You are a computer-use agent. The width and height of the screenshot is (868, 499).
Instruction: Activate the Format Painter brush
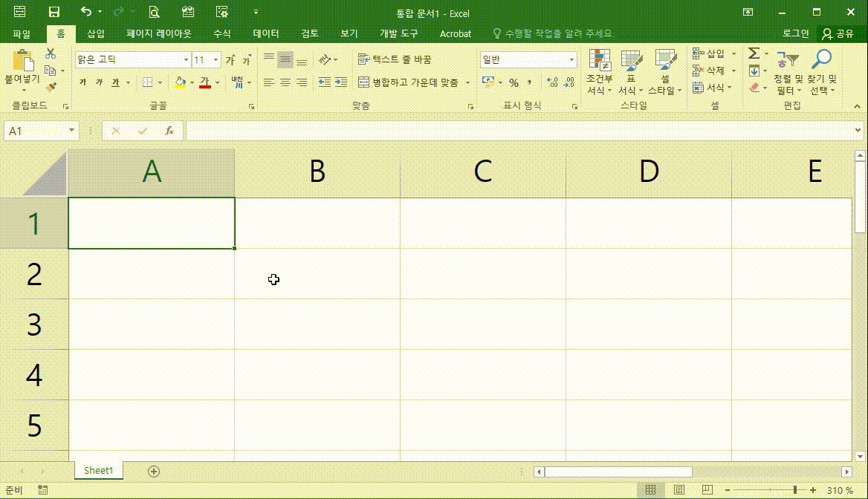coord(51,88)
